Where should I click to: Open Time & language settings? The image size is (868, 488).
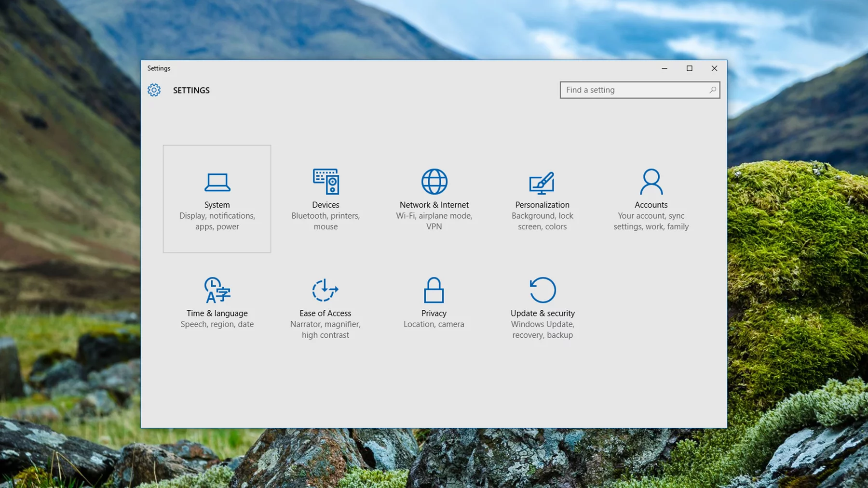[x=217, y=303]
